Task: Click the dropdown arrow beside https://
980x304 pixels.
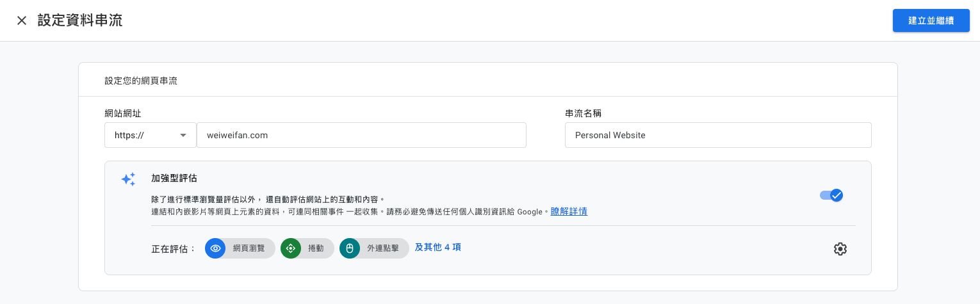Action: [183, 135]
